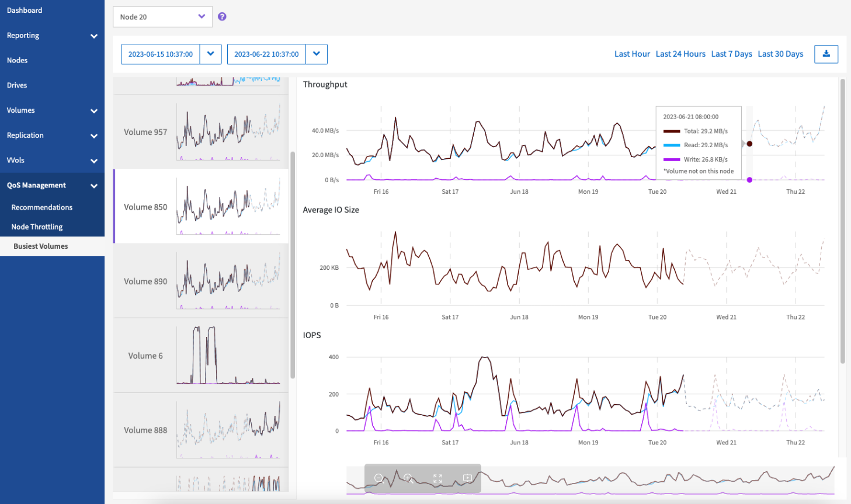This screenshot has width=851, height=504.
Task: Go to Dashboard in the sidebar
Action: tap(25, 11)
